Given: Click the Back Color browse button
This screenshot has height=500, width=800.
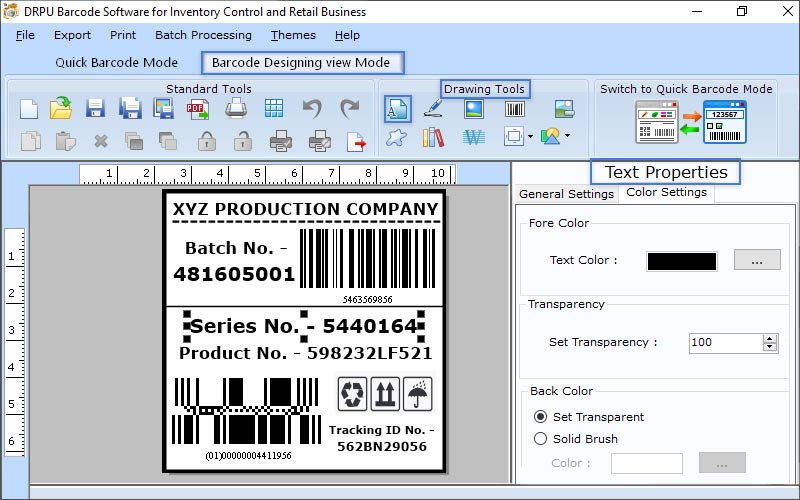Looking at the screenshot, I should 722,463.
